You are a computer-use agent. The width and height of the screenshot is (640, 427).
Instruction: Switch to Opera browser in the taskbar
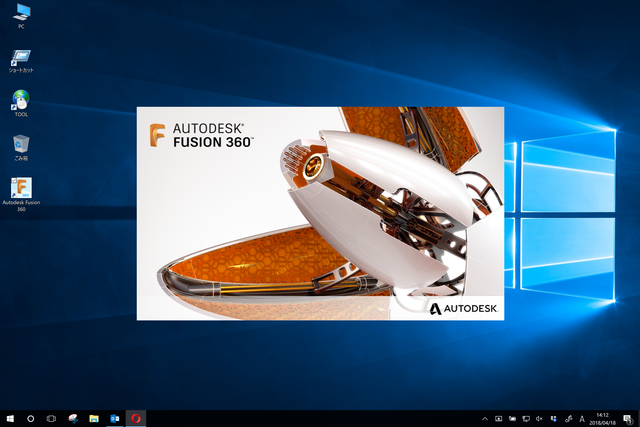point(136,418)
